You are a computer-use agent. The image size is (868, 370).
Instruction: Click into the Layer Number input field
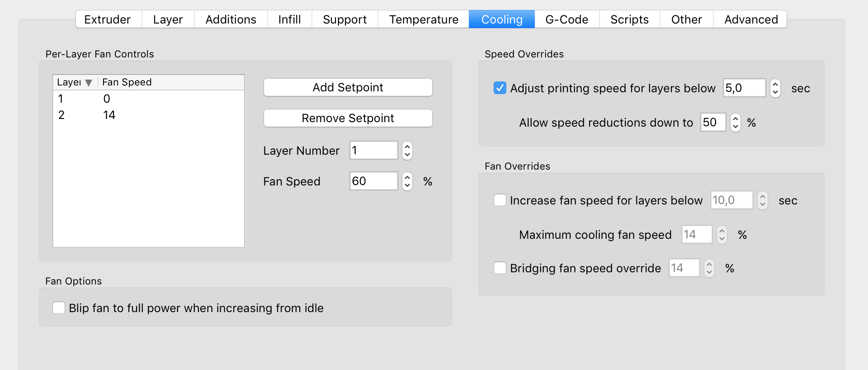tap(373, 150)
